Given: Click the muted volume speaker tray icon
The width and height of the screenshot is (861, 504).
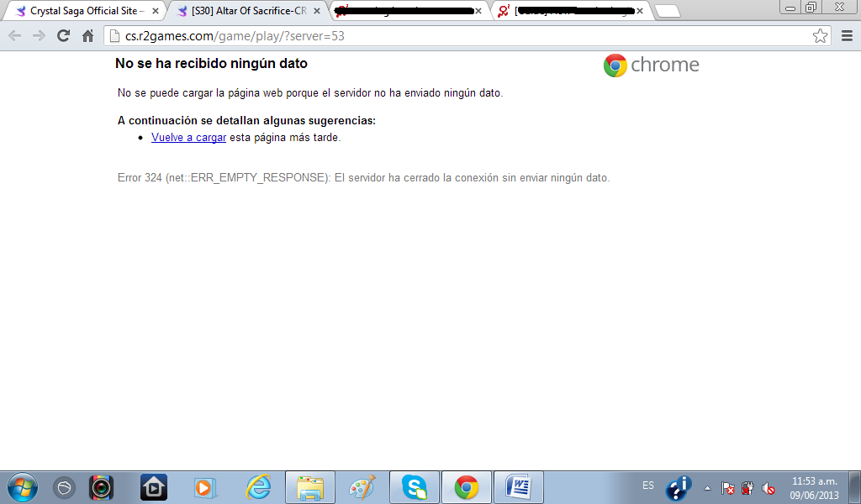Looking at the screenshot, I should pos(768,488).
